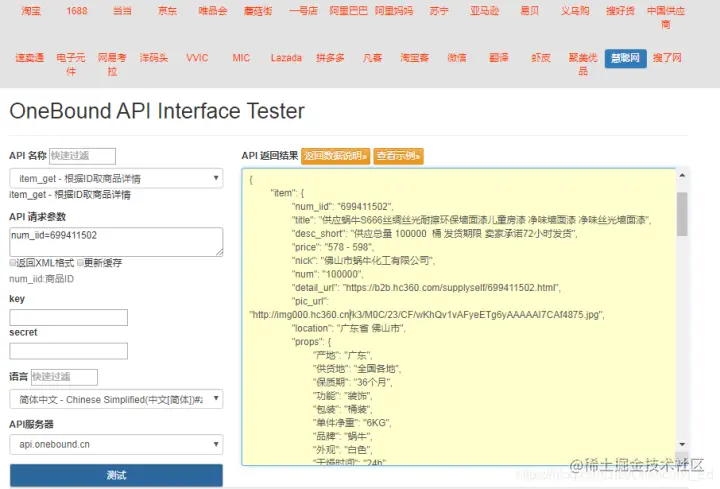The width and height of the screenshot is (720, 489).
Task: Open the 洋码头 tab
Action: click(154, 58)
